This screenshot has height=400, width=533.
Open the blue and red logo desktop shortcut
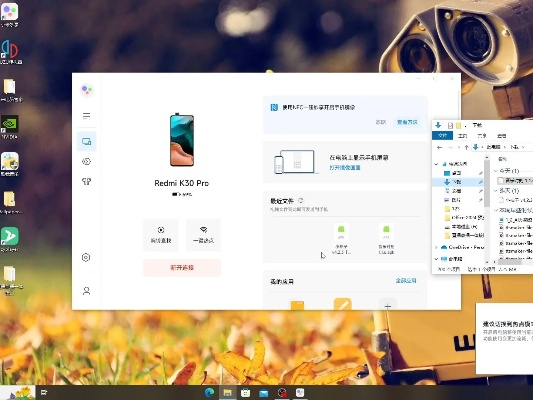[x=10, y=52]
